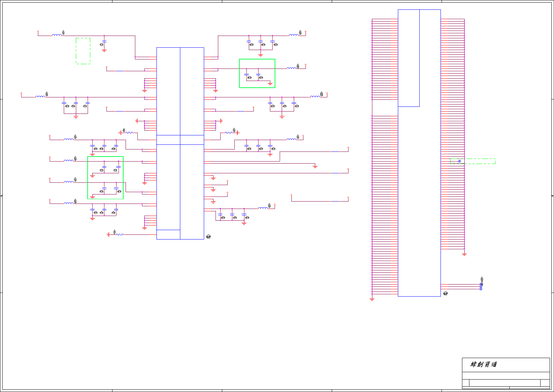Select the Chinese company logo in the title block
Image resolution: width=554 pixels, height=392 pixels.
(x=483, y=364)
